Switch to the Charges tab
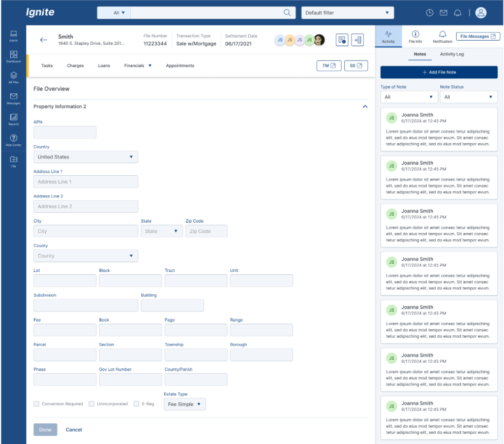 click(75, 66)
